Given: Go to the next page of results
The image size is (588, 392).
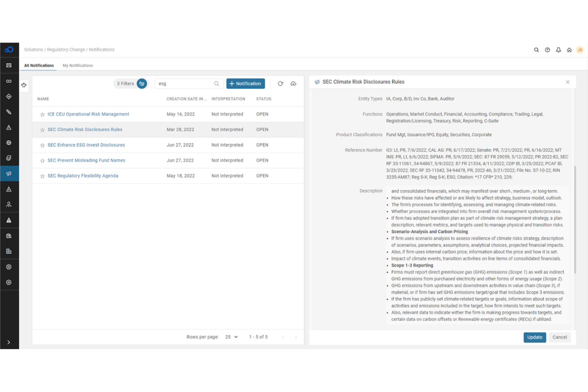Looking at the screenshot, I should point(296,337).
